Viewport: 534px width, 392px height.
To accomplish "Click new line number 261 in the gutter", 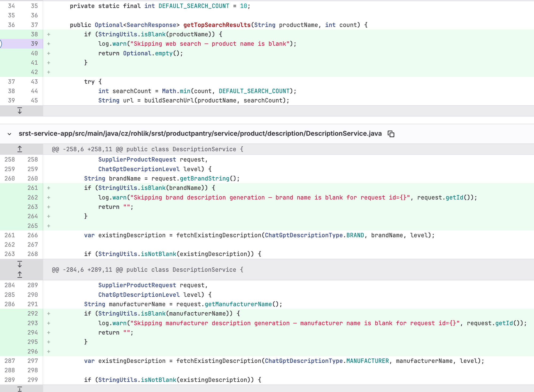I will point(33,188).
